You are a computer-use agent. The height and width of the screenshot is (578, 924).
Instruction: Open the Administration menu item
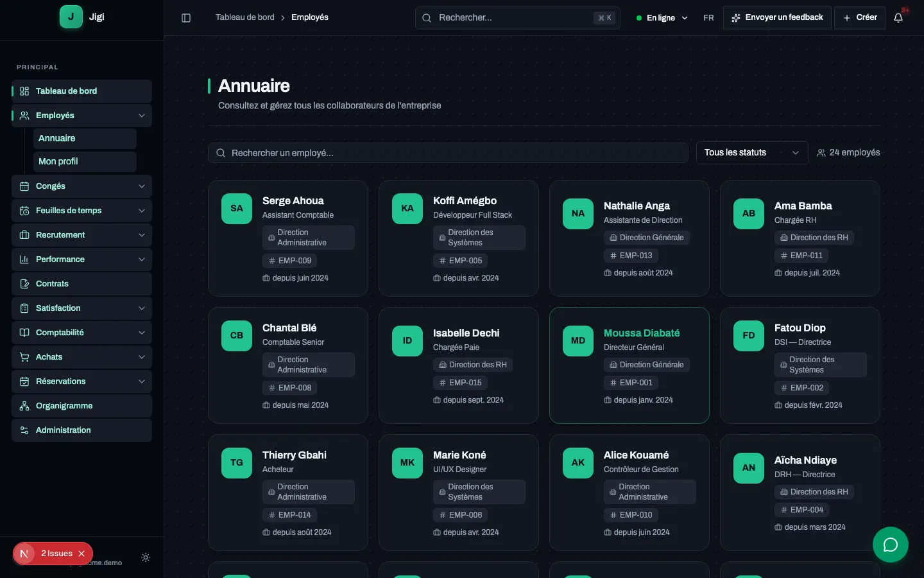point(81,430)
